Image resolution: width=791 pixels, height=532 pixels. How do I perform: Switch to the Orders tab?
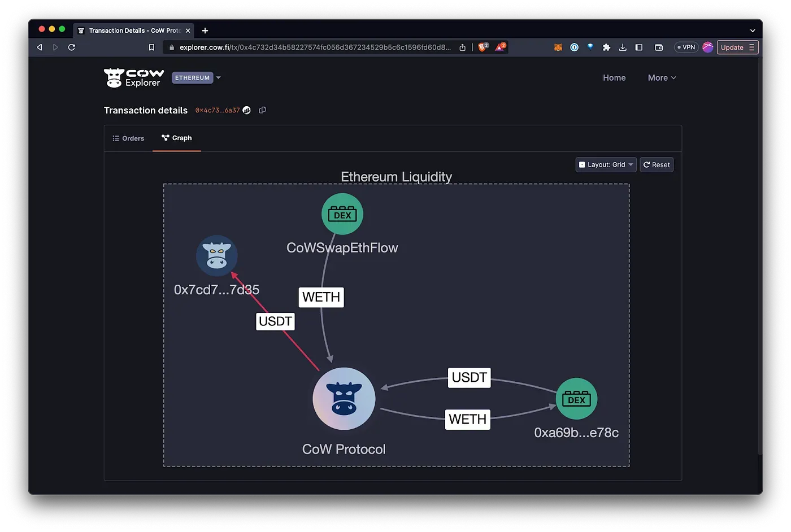128,138
